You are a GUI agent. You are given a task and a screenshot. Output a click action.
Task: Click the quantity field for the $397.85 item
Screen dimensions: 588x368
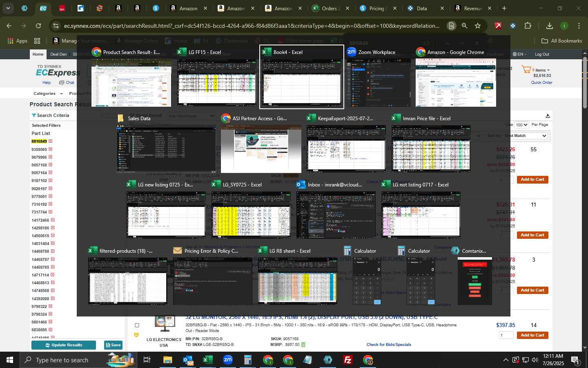tap(506, 335)
